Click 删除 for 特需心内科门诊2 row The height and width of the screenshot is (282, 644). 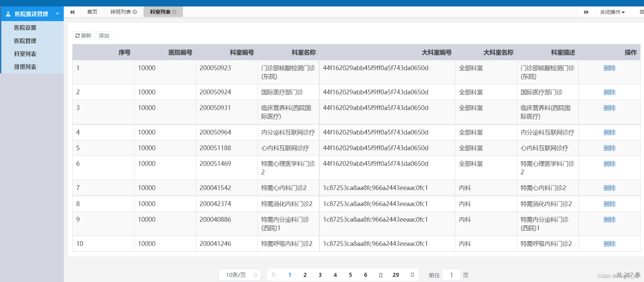point(609,188)
